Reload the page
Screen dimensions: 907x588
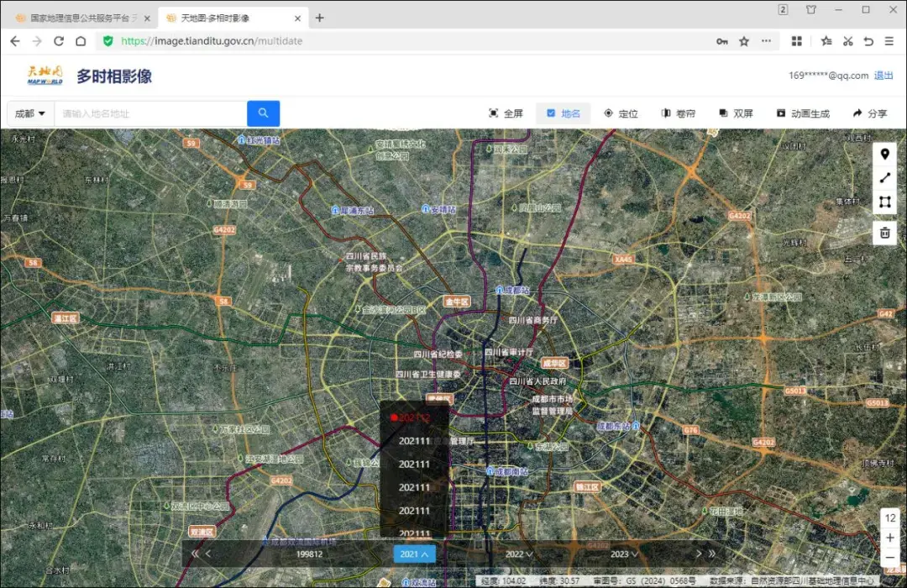pyautogui.click(x=59, y=41)
